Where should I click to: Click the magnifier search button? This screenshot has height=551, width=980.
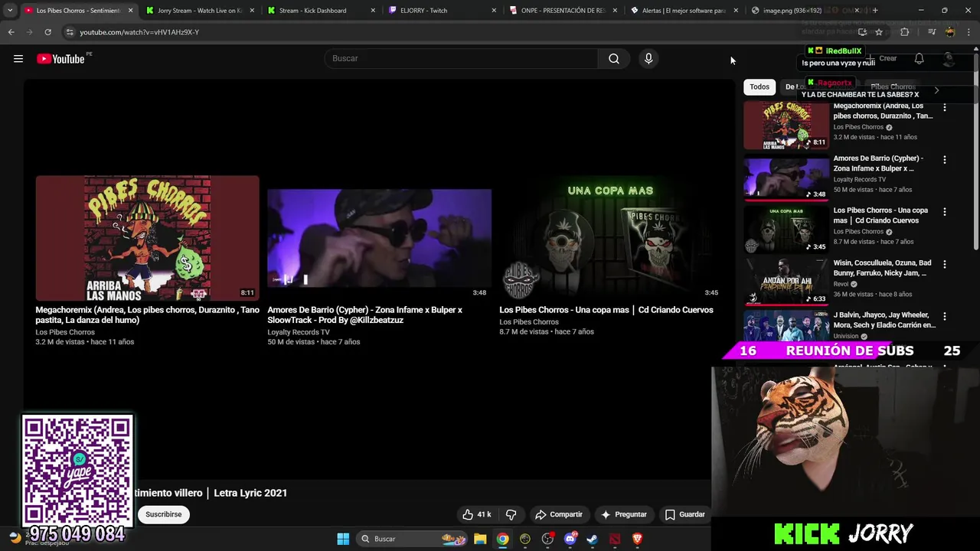(614, 59)
